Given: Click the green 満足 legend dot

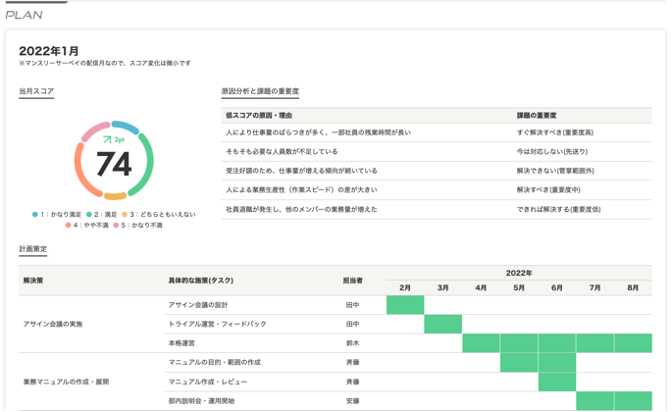Looking at the screenshot, I should pyautogui.click(x=88, y=215).
